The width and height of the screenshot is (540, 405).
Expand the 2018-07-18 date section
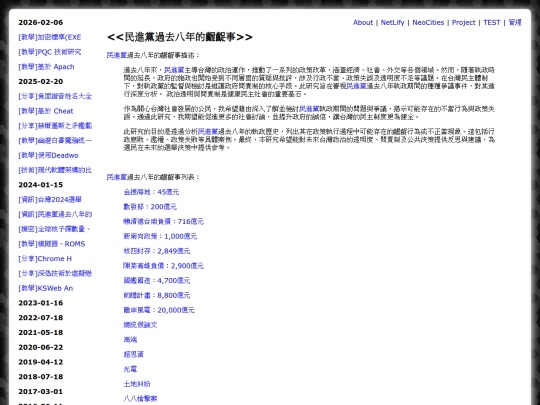pyautogui.click(x=41, y=377)
